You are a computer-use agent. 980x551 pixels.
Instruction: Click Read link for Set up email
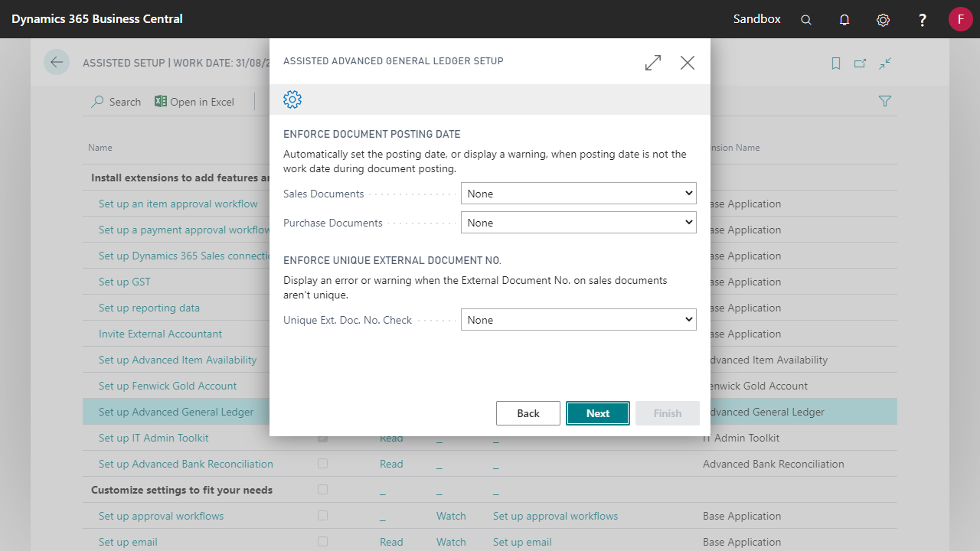391,542
